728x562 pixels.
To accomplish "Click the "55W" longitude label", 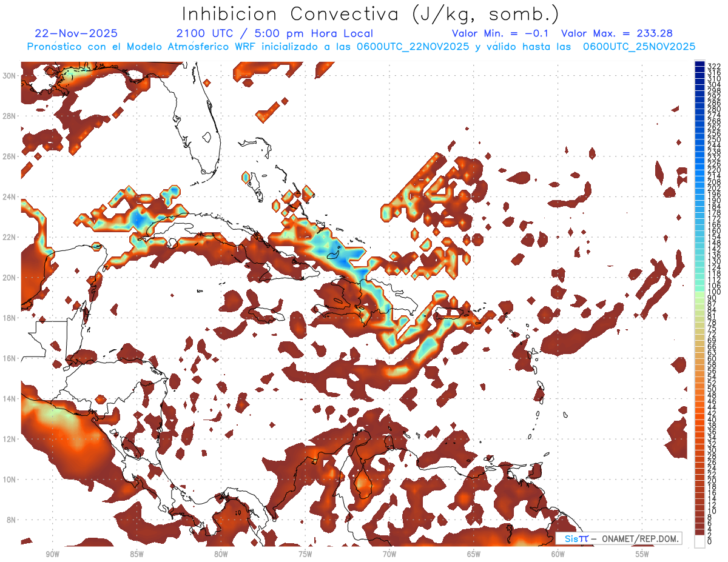I will (x=642, y=554).
